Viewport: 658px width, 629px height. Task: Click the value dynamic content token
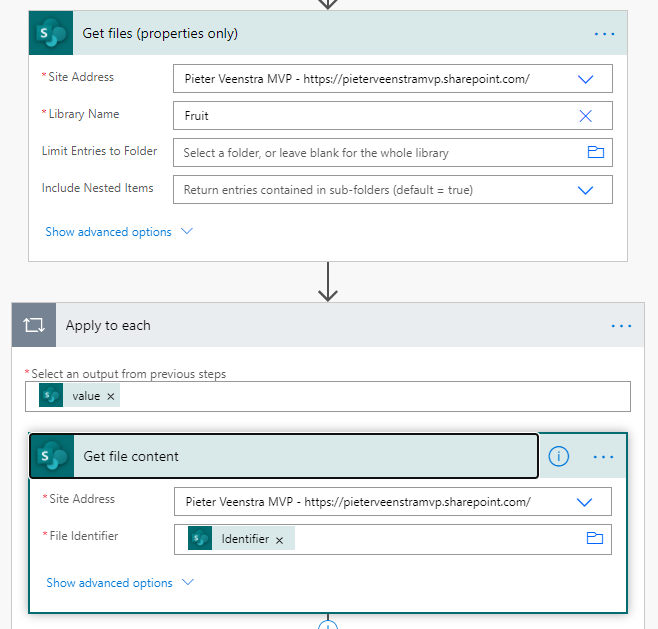click(79, 396)
